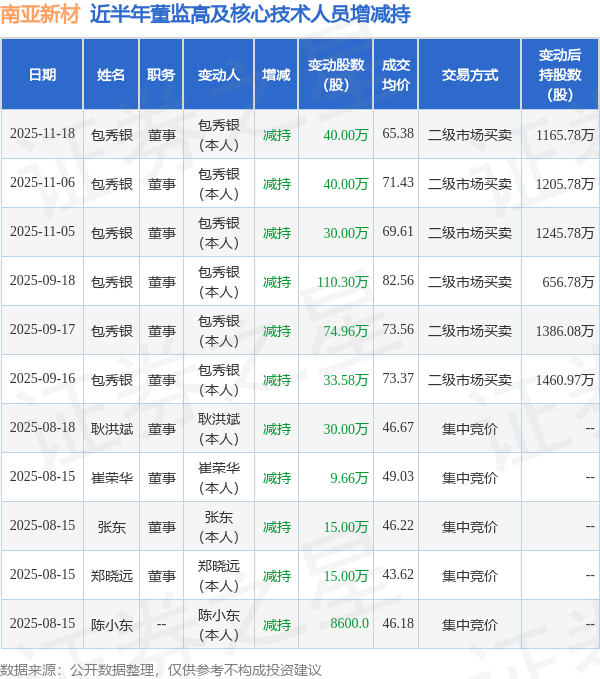
Task: Click the 110.30万 share change value
Action: pyautogui.click(x=343, y=281)
